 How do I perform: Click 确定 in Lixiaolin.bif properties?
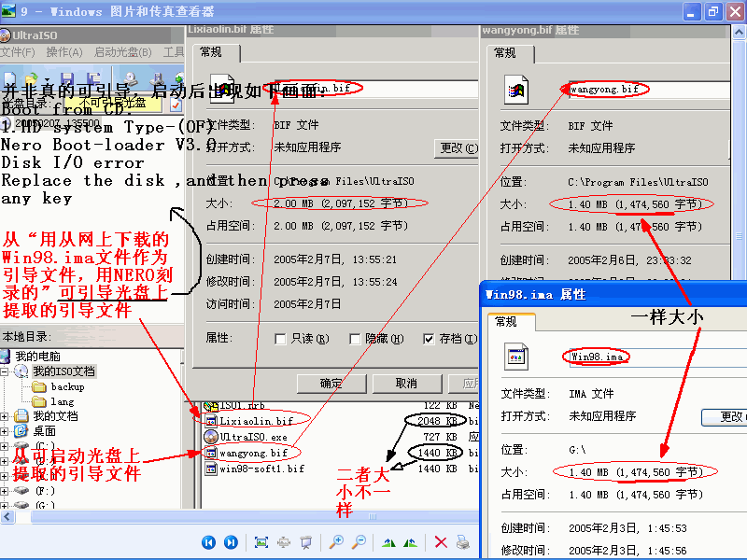pyautogui.click(x=331, y=384)
